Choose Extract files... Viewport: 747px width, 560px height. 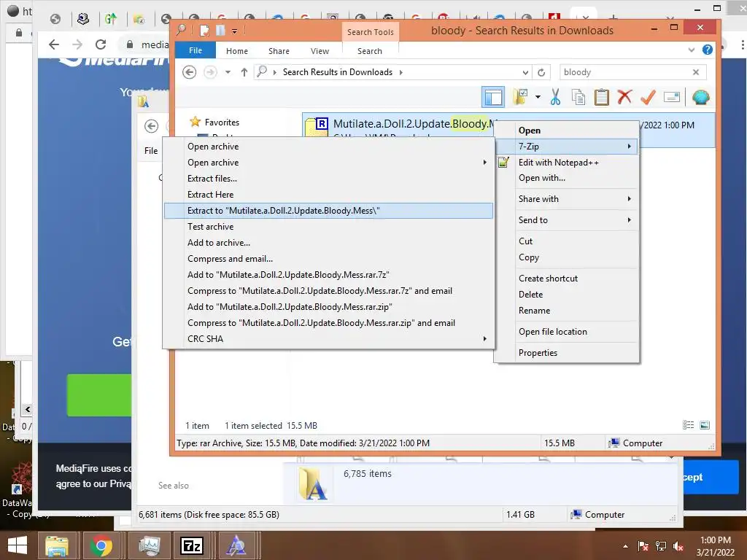(x=328, y=179)
